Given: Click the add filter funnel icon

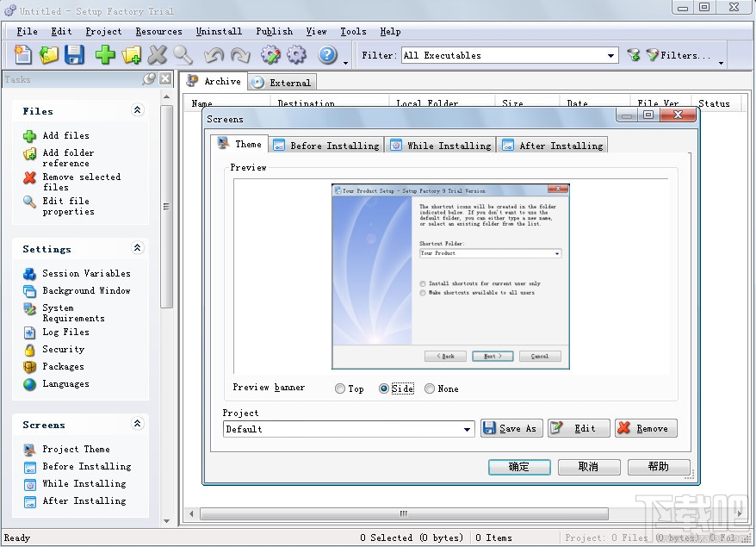Looking at the screenshot, I should [634, 54].
